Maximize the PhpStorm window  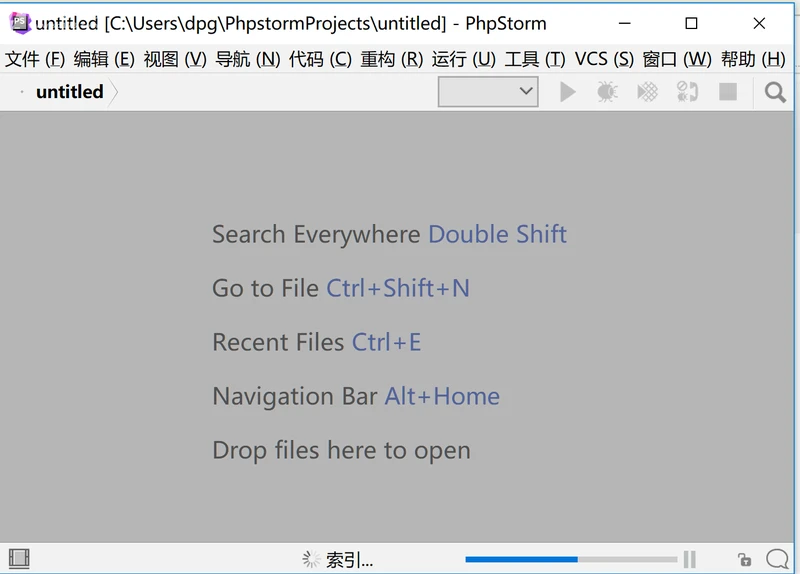pyautogui.click(x=691, y=23)
